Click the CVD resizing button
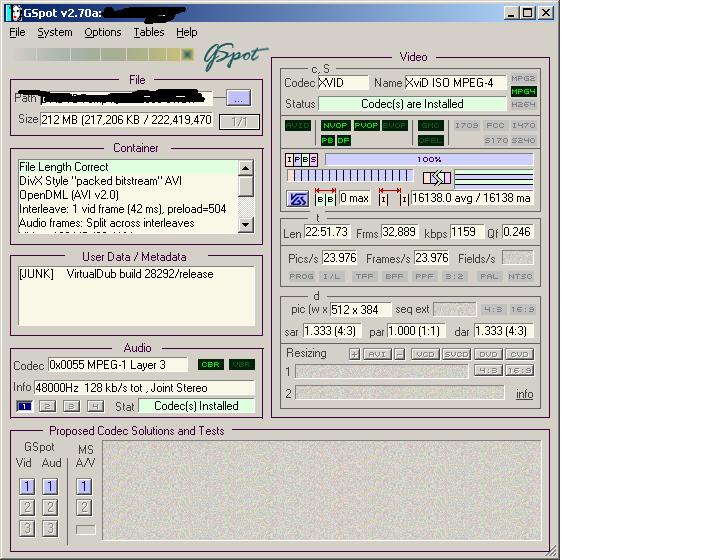 tap(519, 354)
